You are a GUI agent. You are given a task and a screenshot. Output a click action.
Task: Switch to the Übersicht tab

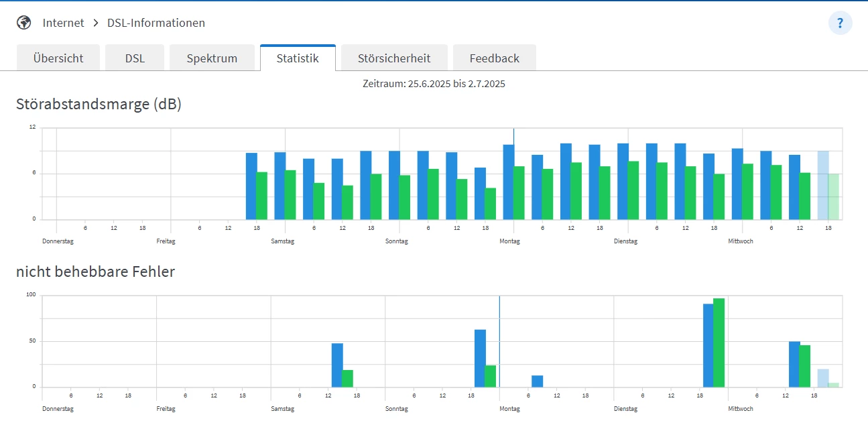point(58,58)
